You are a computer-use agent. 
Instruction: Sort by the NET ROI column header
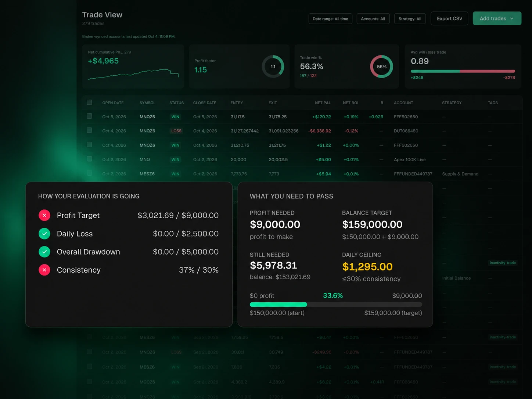(351, 103)
